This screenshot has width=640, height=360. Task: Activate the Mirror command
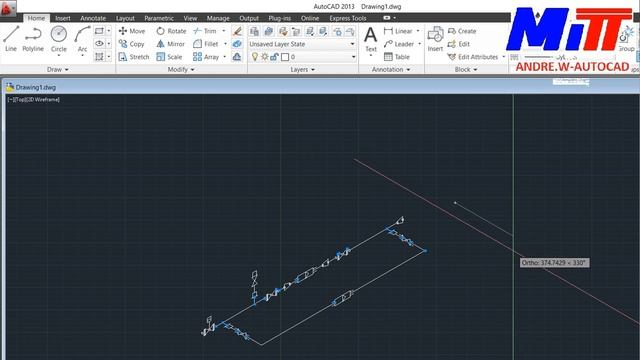(x=171, y=44)
